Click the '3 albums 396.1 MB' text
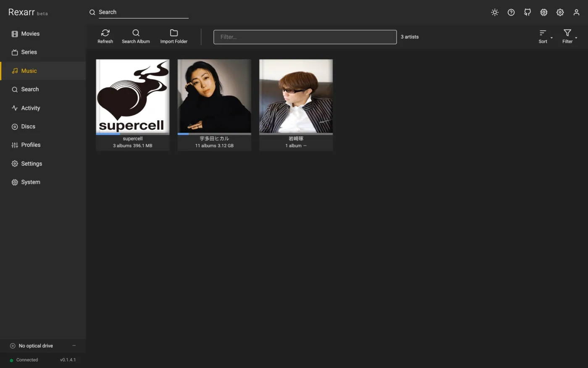 [133, 146]
